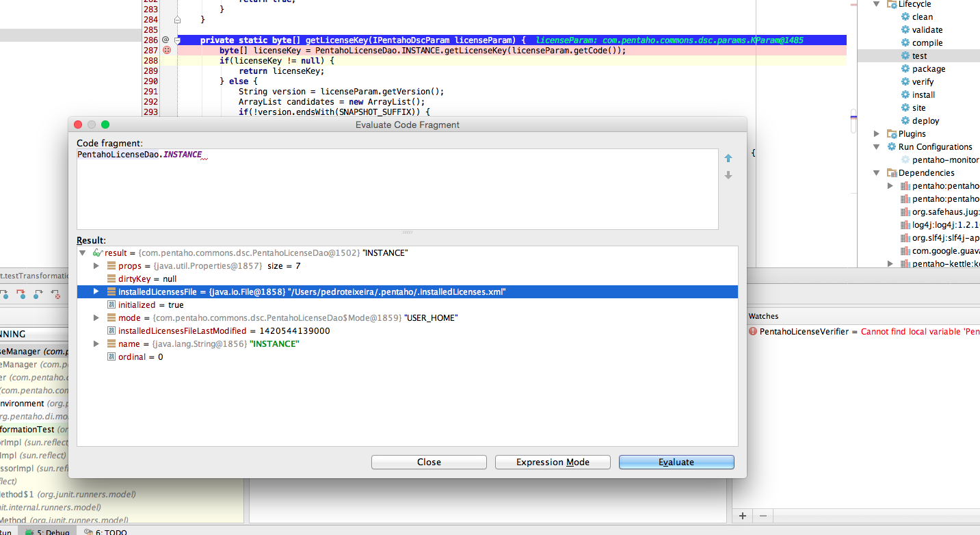Screen dimensions: 980x535
Task: Collapse the Maven Lifecycle node
Action: (x=877, y=4)
